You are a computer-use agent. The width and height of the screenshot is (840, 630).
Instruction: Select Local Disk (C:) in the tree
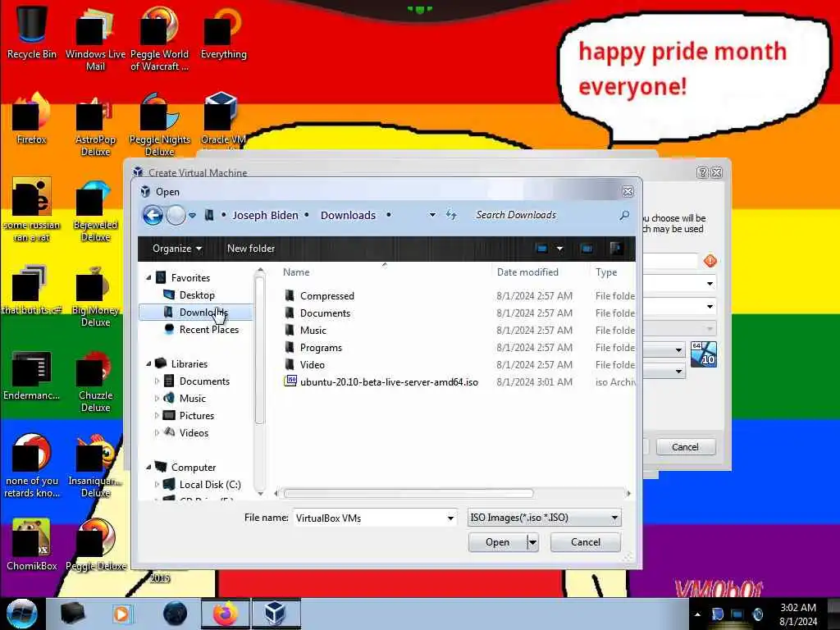point(210,484)
